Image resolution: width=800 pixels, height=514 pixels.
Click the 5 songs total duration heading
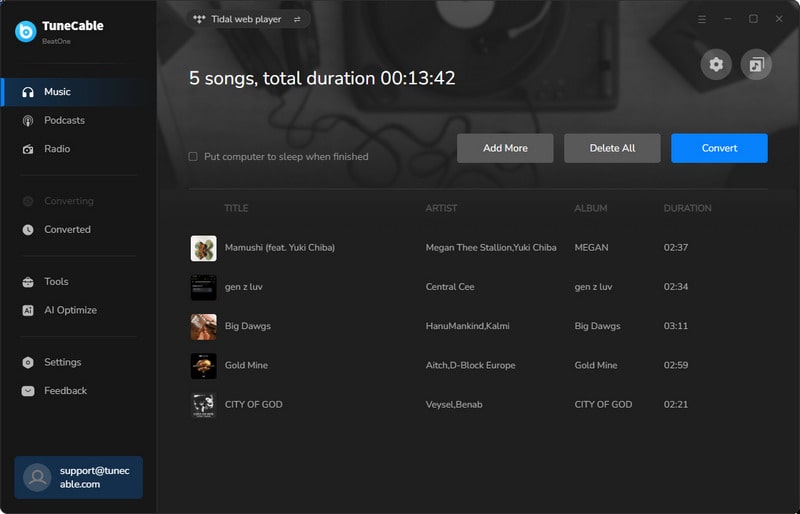(322, 78)
